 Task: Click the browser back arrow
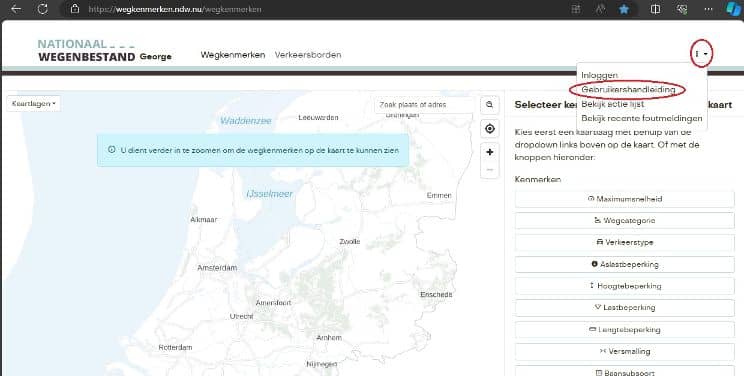tap(16, 9)
